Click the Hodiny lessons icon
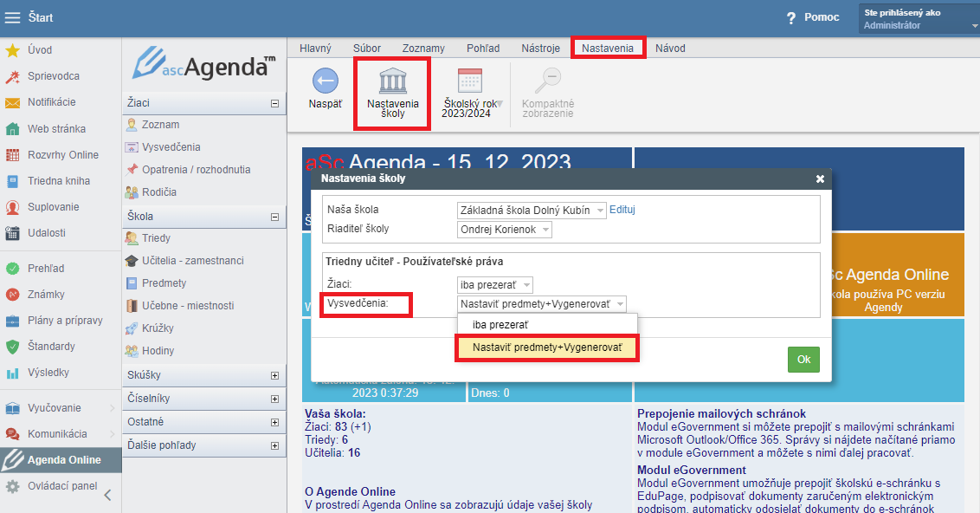The width and height of the screenshot is (980, 513). click(132, 351)
